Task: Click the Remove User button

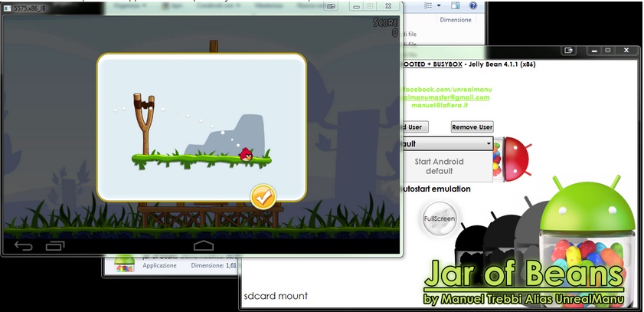Action: point(472,126)
